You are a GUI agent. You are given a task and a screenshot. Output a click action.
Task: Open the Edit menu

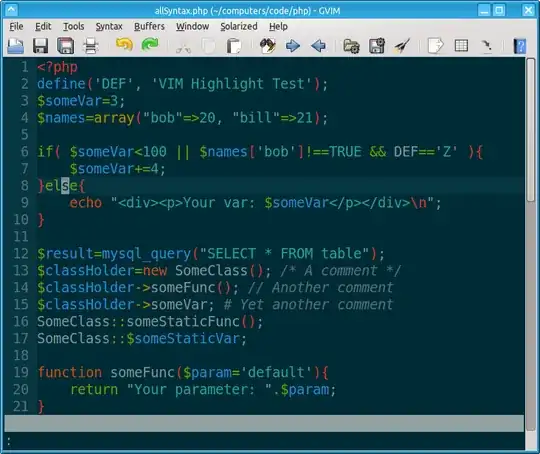point(43,27)
